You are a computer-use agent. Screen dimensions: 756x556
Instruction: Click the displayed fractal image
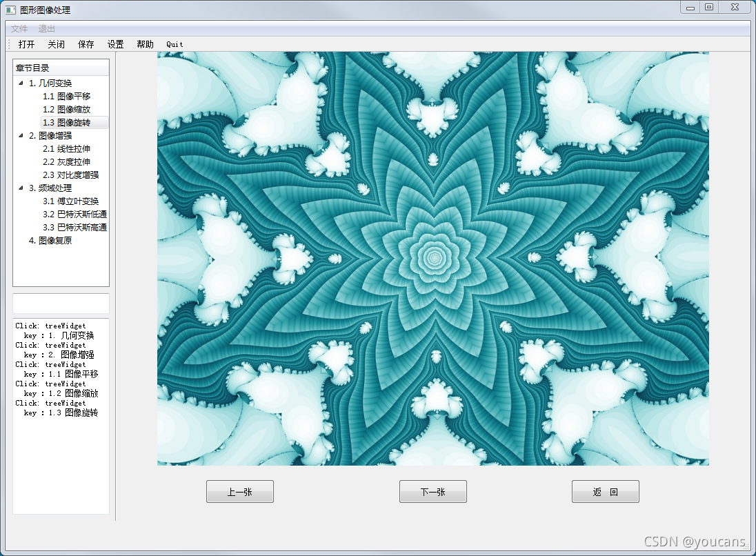point(433,259)
